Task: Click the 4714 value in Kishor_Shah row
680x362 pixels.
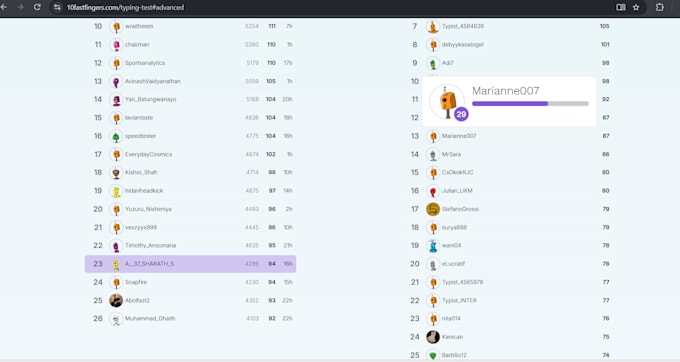Action: click(252, 173)
